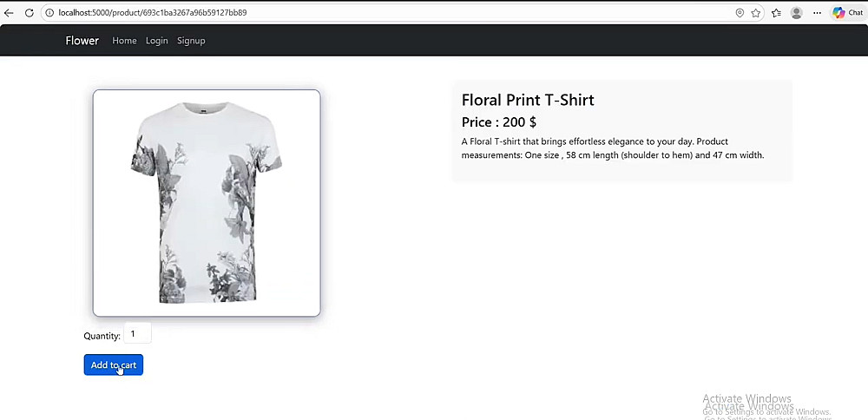View site information icon beside localhost URL
This screenshot has height=420, width=868.
pos(49,13)
